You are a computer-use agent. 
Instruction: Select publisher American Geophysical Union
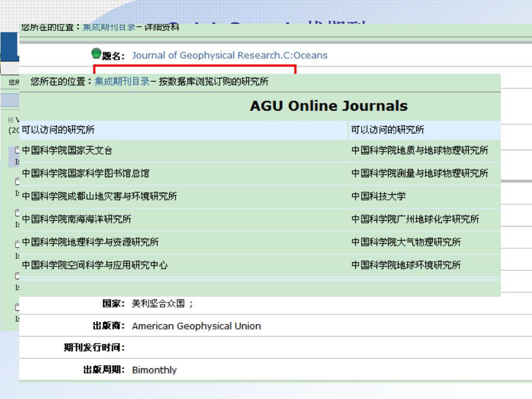click(196, 326)
